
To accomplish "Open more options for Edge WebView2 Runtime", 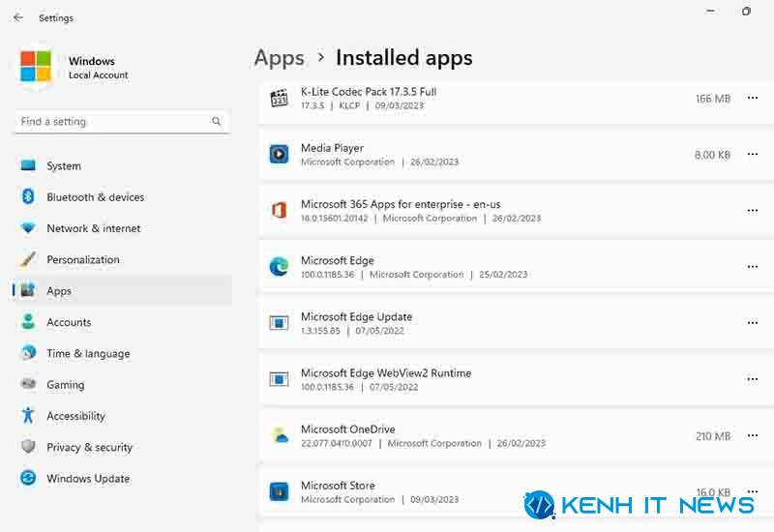I will coord(753,379).
